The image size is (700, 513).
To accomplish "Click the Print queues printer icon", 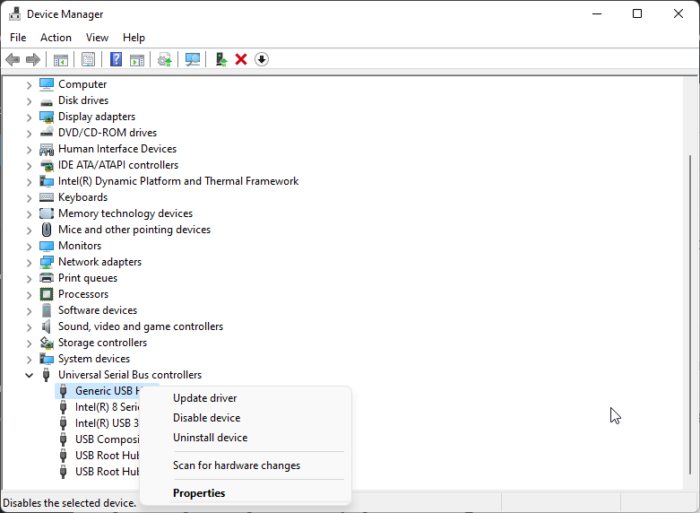I will (x=46, y=278).
